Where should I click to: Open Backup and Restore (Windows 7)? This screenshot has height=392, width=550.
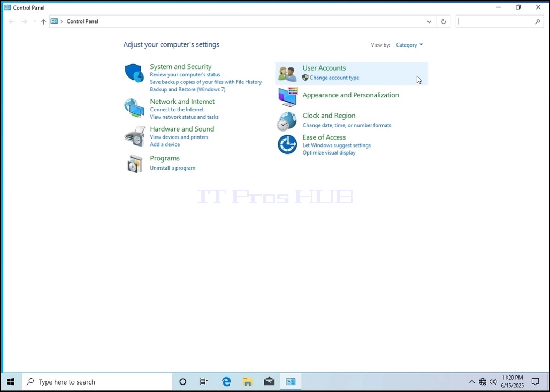(188, 89)
